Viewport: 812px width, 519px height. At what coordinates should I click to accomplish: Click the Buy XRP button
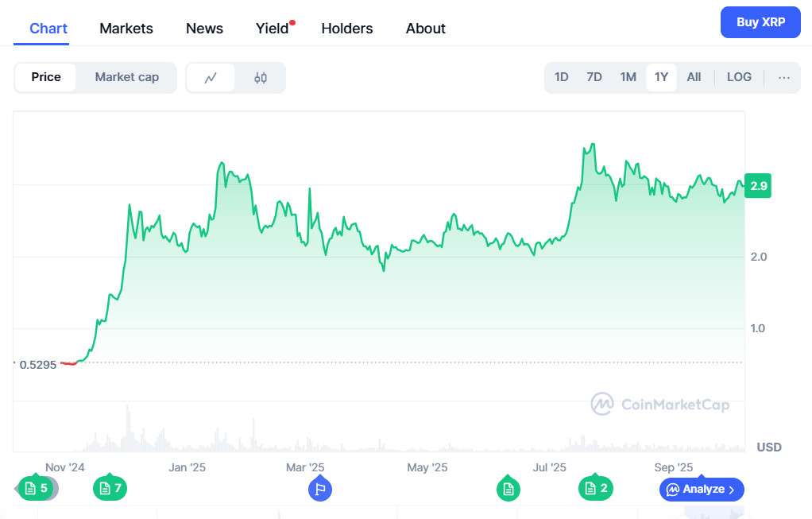(760, 22)
